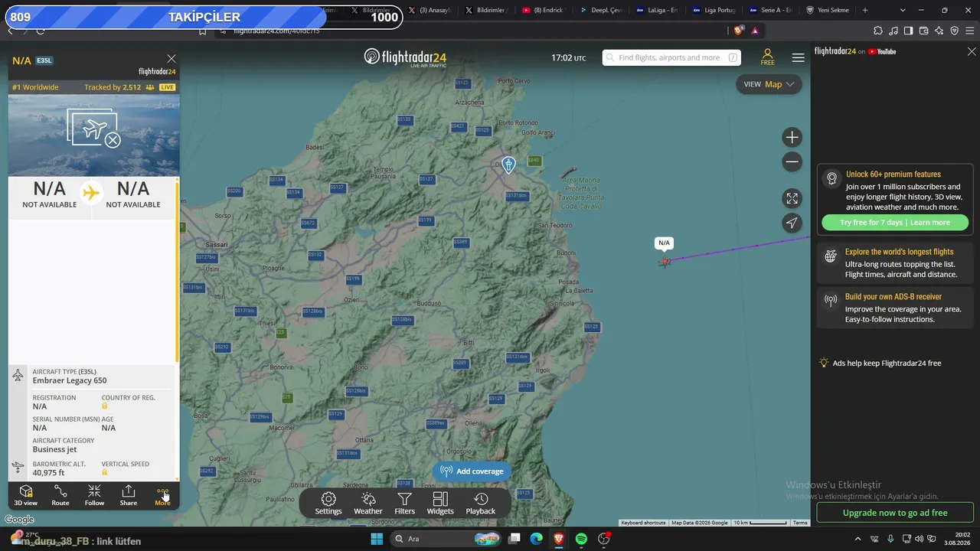
Task: Click the Tracked by 2,512 live indicator
Action: pyautogui.click(x=129, y=87)
